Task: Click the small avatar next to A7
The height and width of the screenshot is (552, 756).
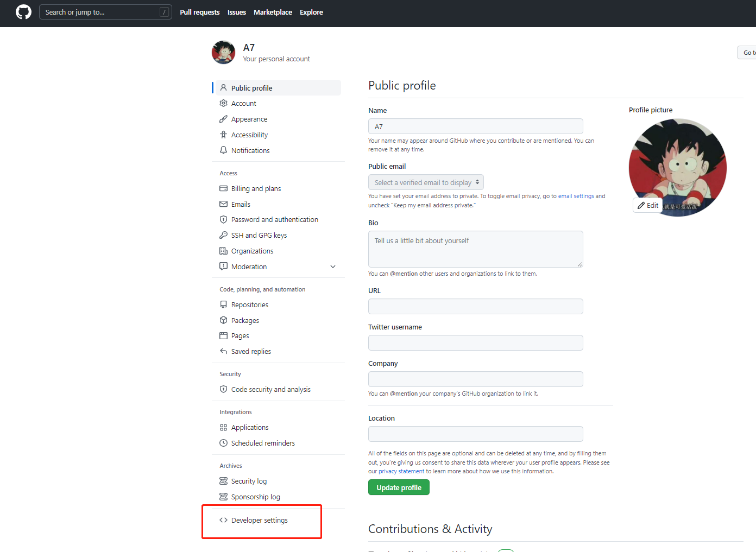Action: pyautogui.click(x=223, y=52)
